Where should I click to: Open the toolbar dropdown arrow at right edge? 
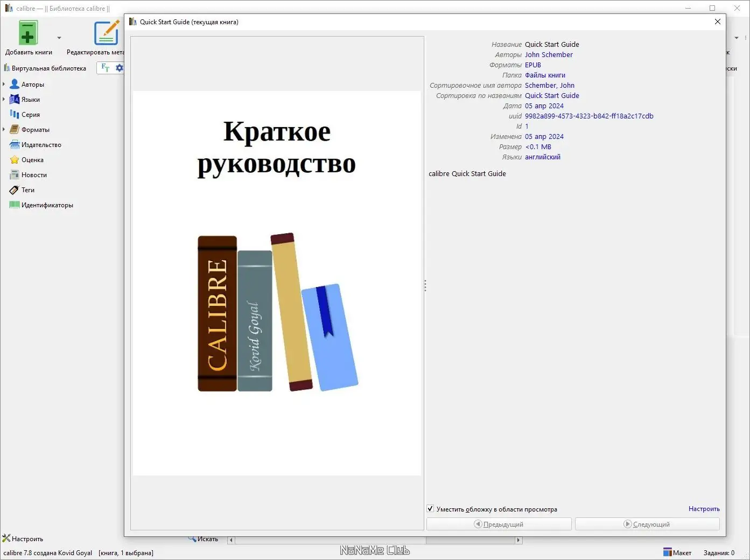pyautogui.click(x=737, y=38)
